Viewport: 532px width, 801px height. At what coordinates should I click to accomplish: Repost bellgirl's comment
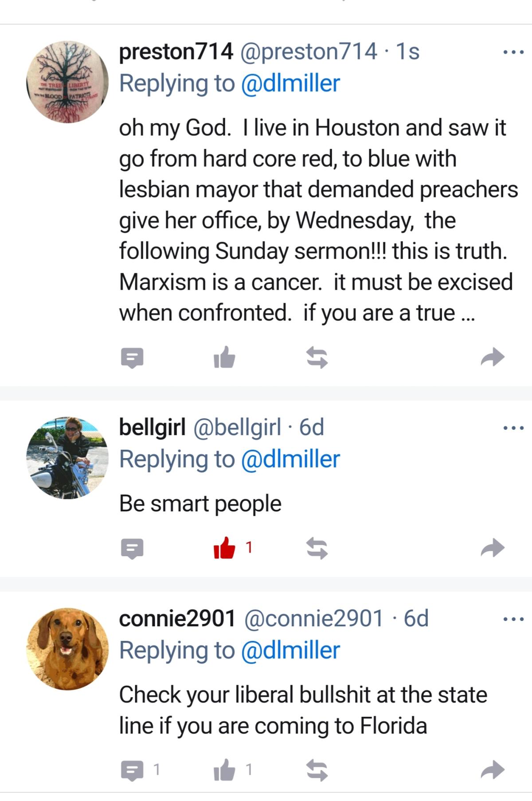[x=317, y=549]
